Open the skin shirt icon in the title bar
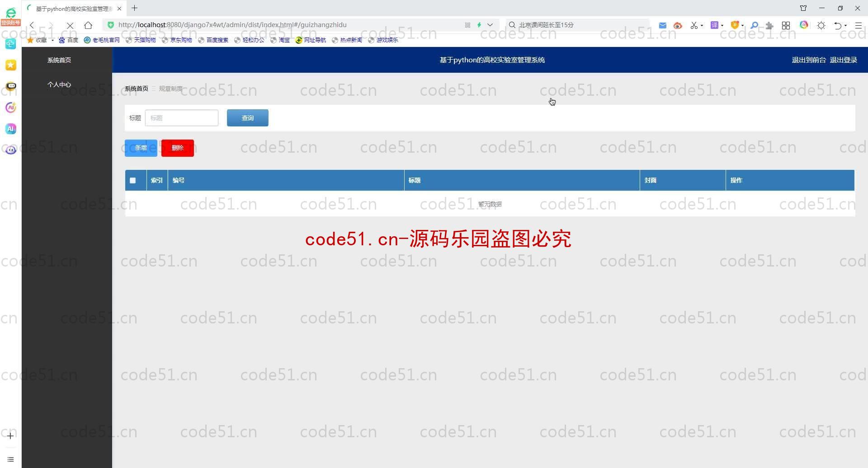Viewport: 868px width, 468px height. 803,8
